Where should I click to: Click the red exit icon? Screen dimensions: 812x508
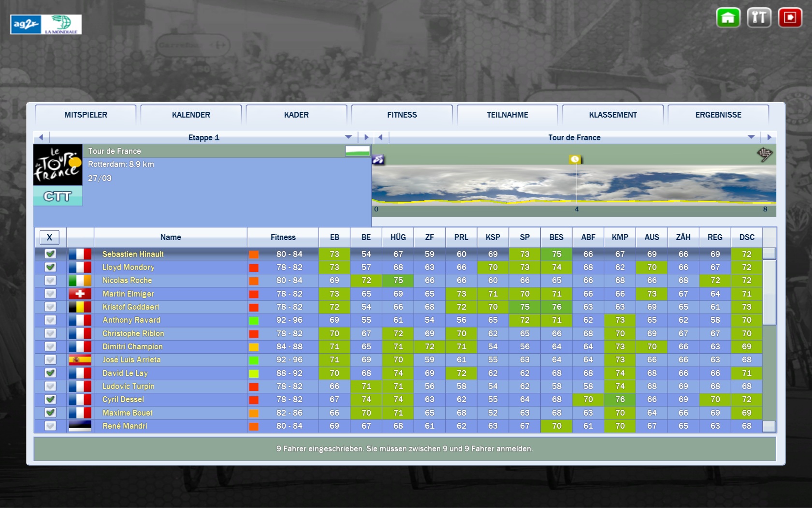click(x=790, y=18)
